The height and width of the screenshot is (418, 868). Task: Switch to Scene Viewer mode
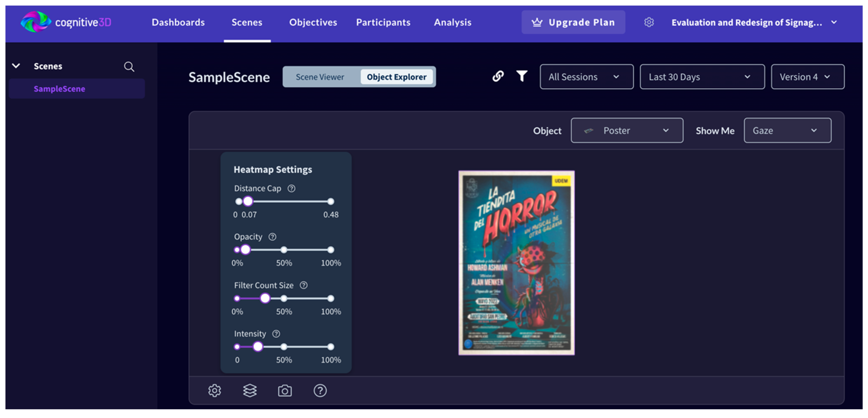click(320, 77)
